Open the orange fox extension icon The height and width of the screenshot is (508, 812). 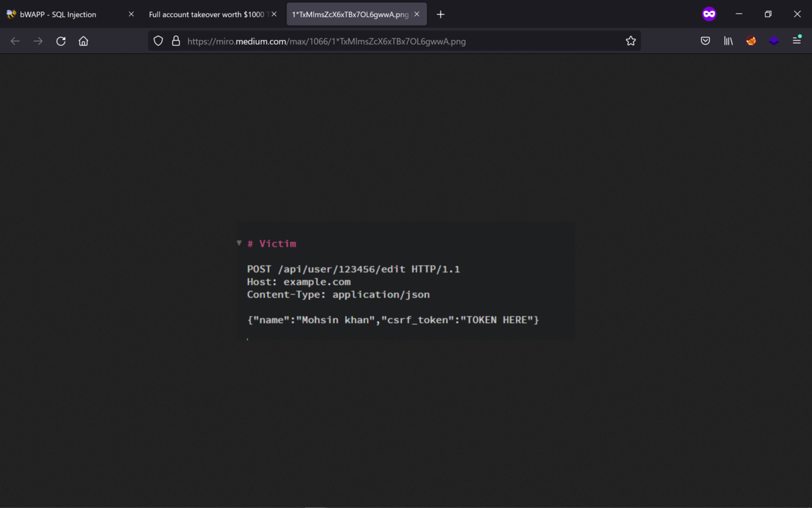(x=751, y=41)
